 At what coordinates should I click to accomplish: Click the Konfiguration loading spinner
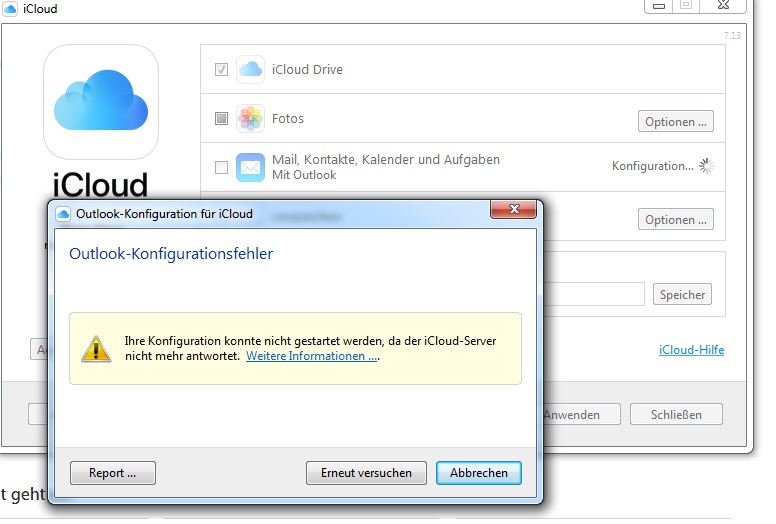coord(706,166)
